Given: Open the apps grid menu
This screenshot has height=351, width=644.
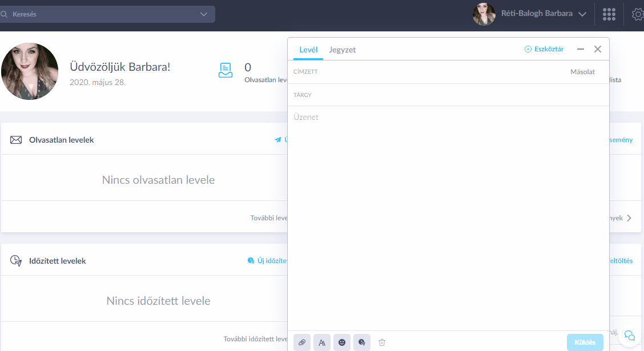Looking at the screenshot, I should coord(609,14).
